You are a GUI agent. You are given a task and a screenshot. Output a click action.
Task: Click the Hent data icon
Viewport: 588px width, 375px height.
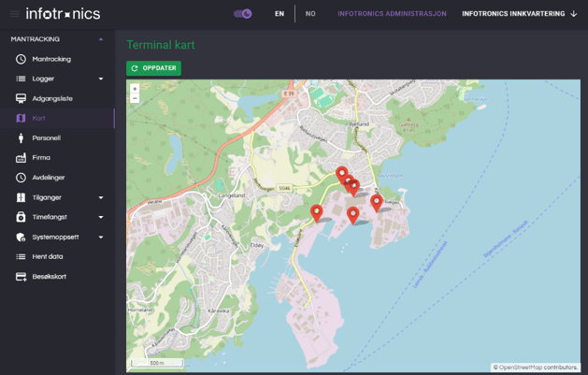[x=21, y=256]
